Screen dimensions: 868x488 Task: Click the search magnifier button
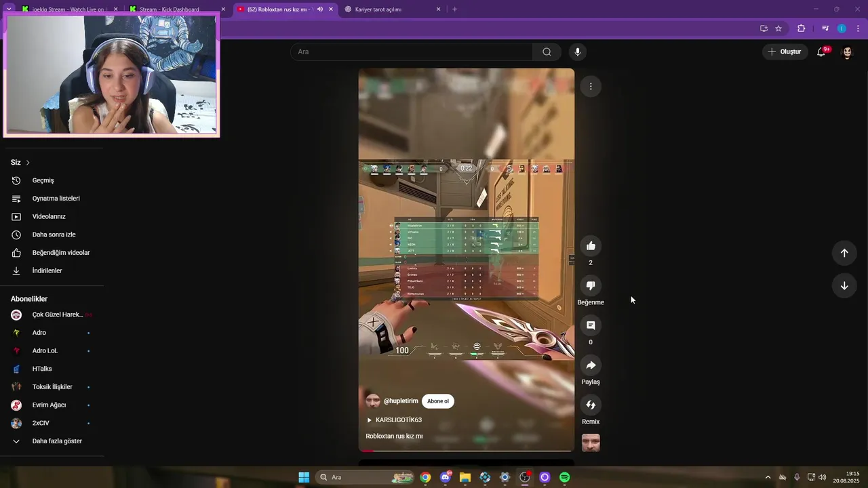click(x=547, y=52)
